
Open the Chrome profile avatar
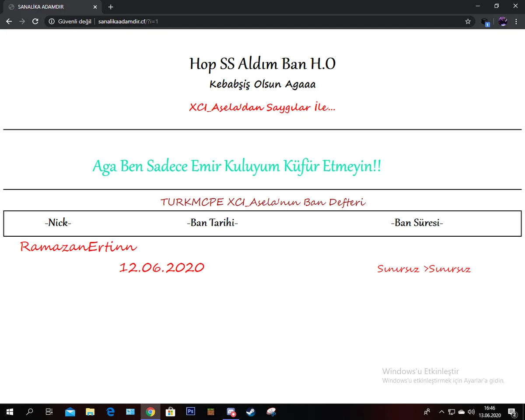[503, 21]
